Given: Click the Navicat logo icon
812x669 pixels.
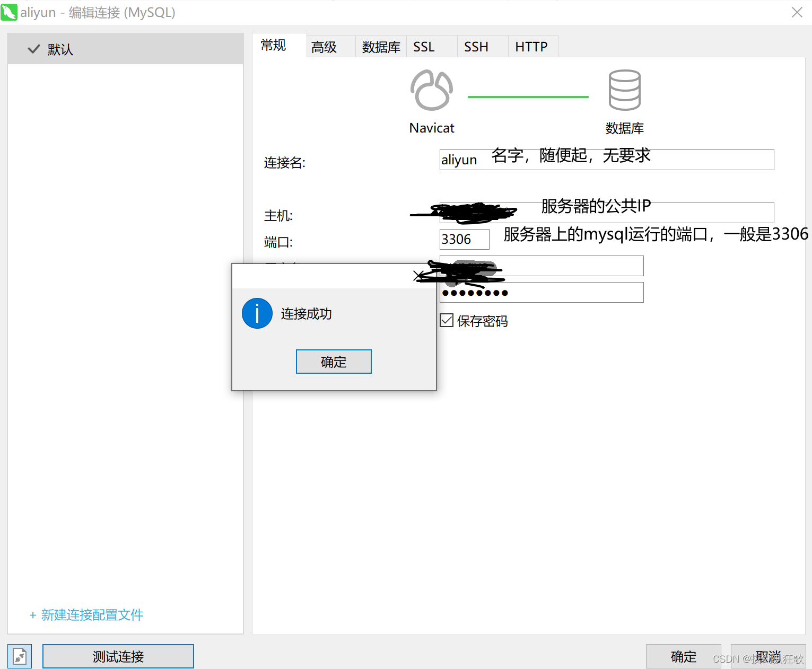Looking at the screenshot, I should coord(432,90).
